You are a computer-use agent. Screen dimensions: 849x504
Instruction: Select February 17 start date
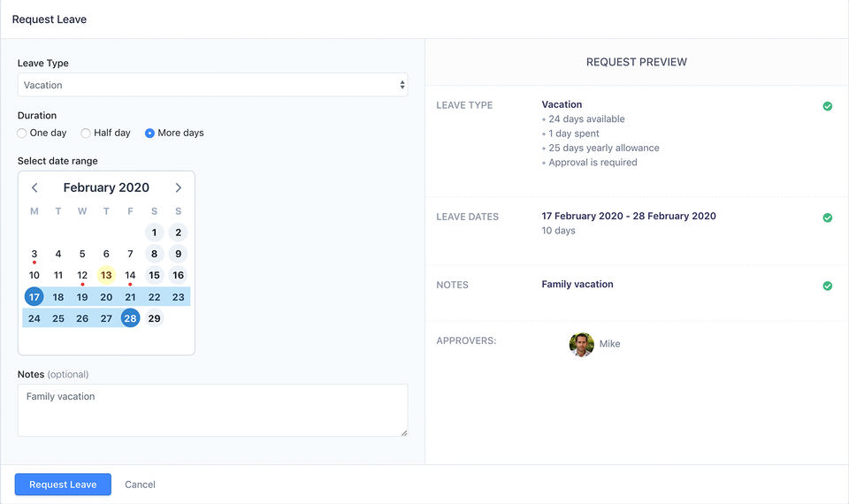point(34,297)
